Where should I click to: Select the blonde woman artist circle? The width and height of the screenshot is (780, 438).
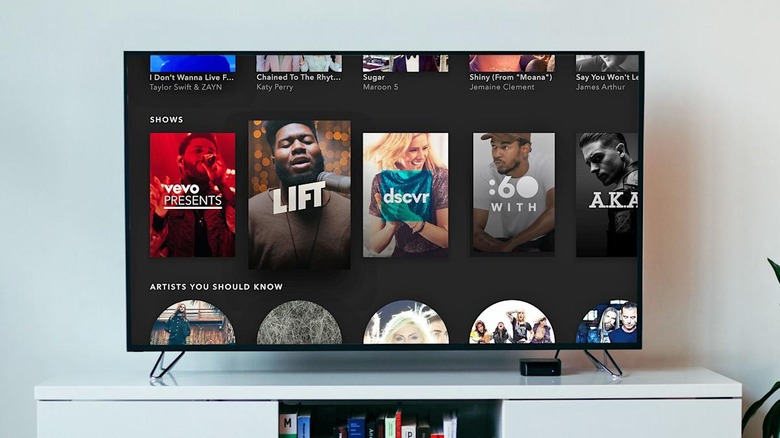tap(405, 323)
